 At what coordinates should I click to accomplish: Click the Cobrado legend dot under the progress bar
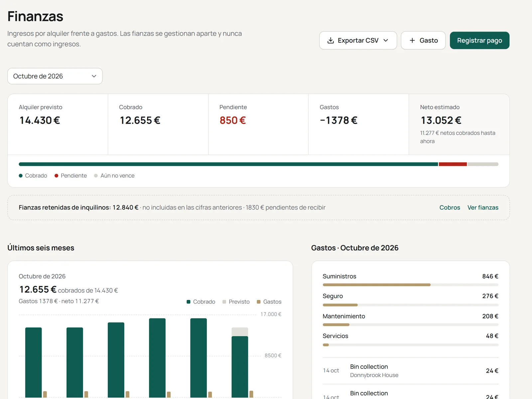point(21,176)
